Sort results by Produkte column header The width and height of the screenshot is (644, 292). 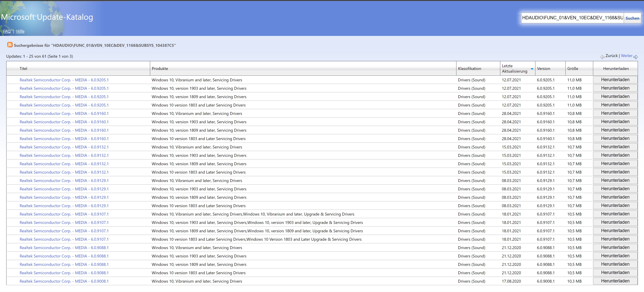(x=160, y=69)
